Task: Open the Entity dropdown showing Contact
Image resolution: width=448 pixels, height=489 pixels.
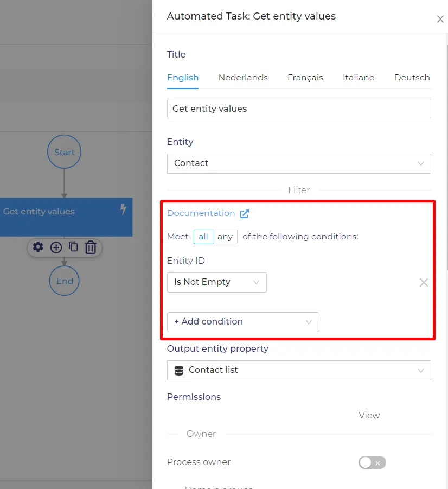Action: 299,163
